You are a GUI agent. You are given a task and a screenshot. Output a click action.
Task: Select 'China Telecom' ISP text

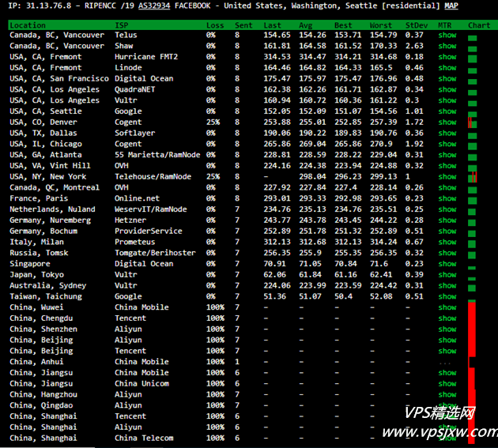point(144,439)
